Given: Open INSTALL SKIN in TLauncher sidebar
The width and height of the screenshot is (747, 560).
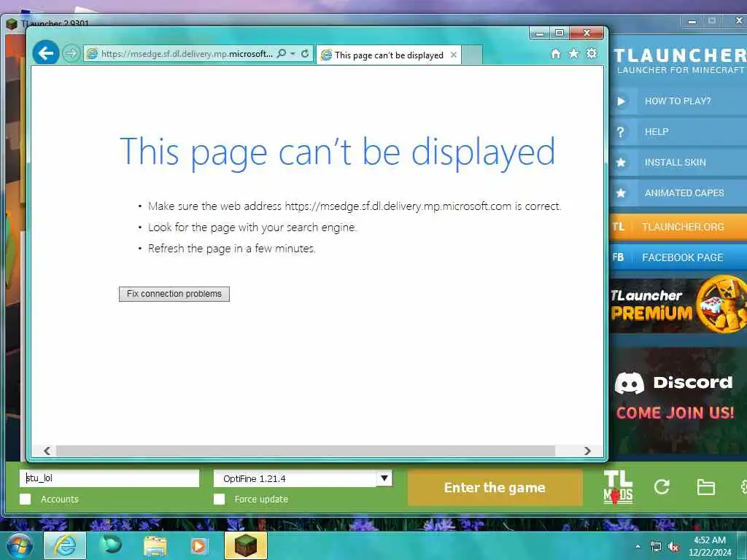Looking at the screenshot, I should click(x=678, y=163).
